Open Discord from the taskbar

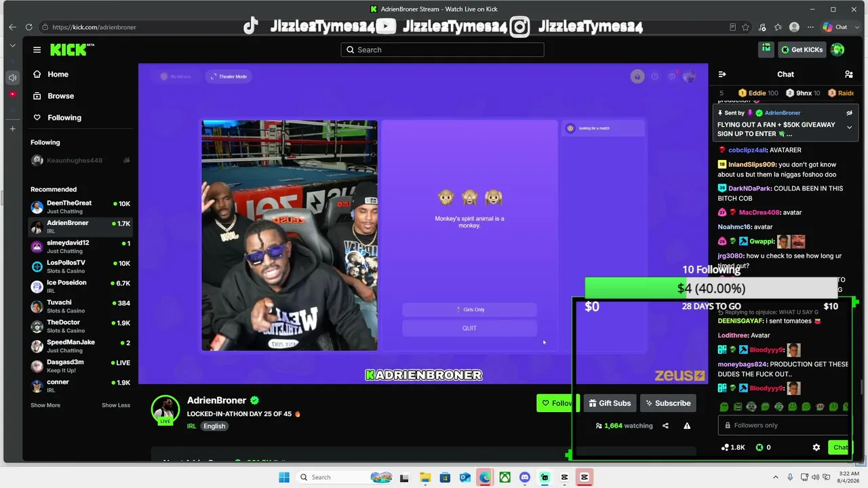524,477
